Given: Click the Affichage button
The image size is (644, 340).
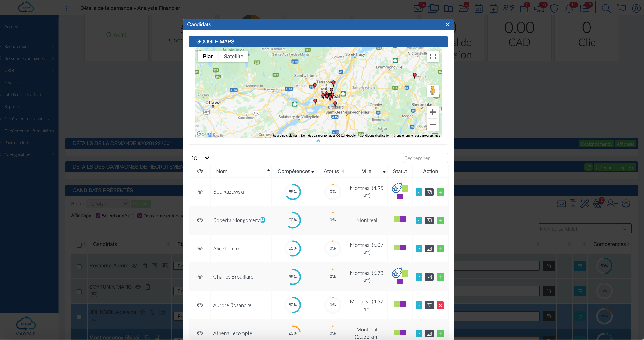Looking at the screenshot, I should (625, 144).
